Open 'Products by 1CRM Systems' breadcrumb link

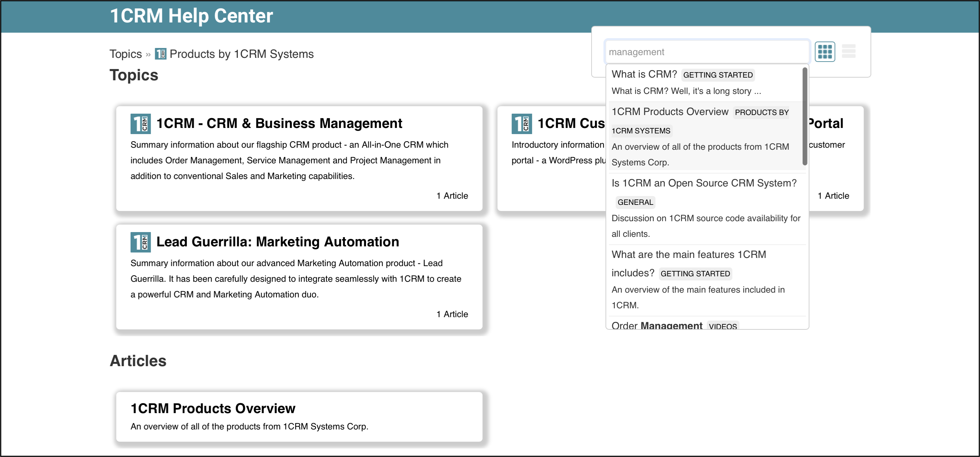241,54
